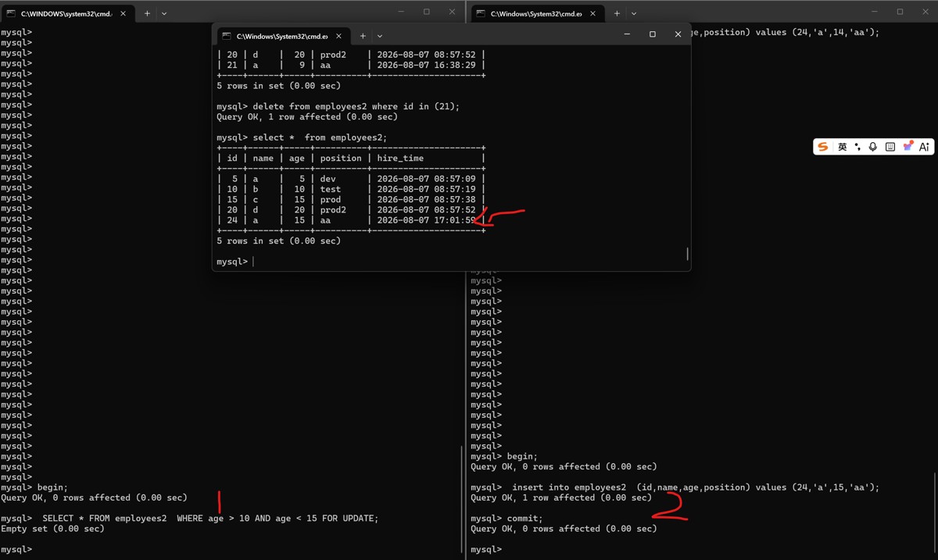
Task: Maximize the right cmd window
Action: point(900,12)
